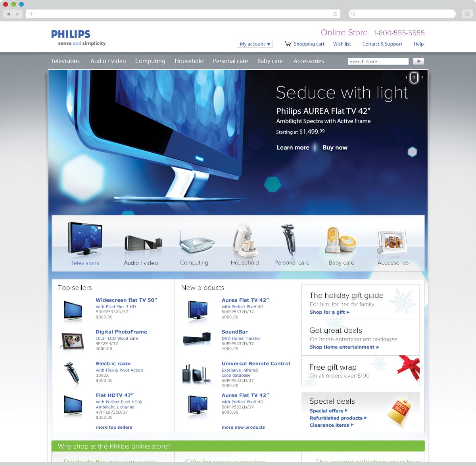Screen dimensions: 476x466
Task: Click more top sellers link
Action: 114,428
